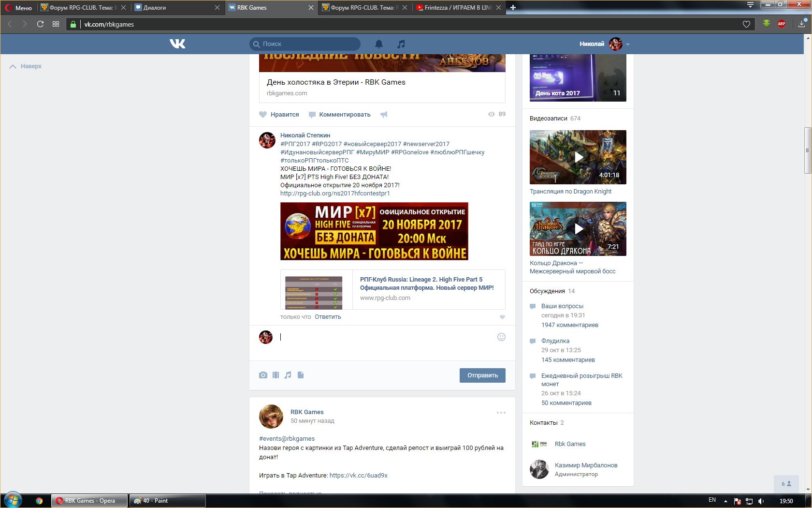Viewport: 812px width, 508px height.
Task: Play Кольцо Дракона guide video
Action: point(578,229)
